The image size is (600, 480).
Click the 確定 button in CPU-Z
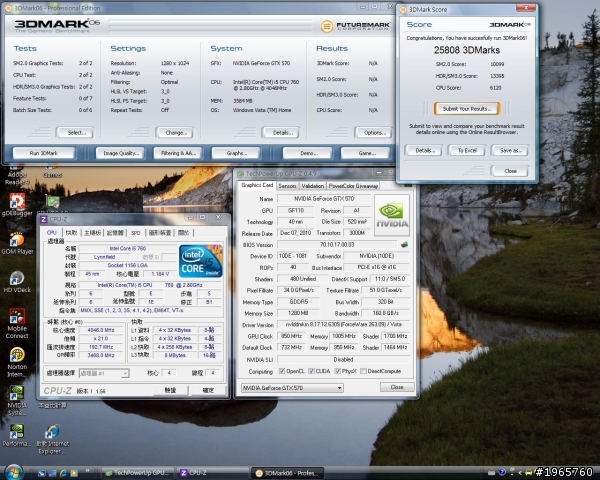(x=208, y=390)
